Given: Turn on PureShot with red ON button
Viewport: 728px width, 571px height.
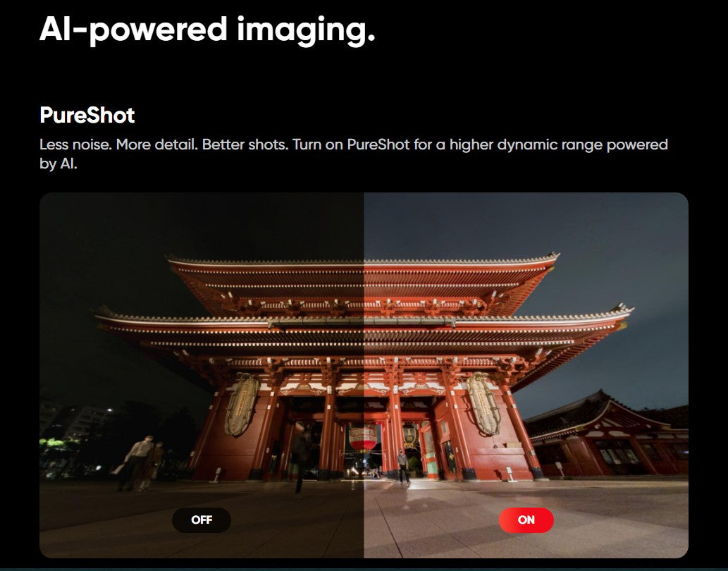Looking at the screenshot, I should (x=526, y=520).
